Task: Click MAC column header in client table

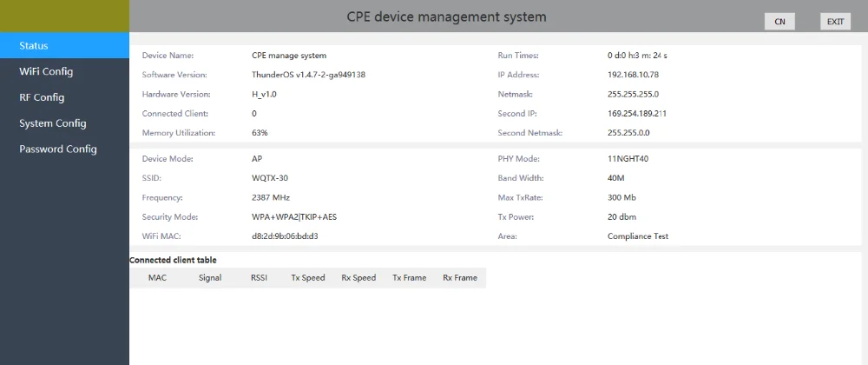Action: point(157,278)
